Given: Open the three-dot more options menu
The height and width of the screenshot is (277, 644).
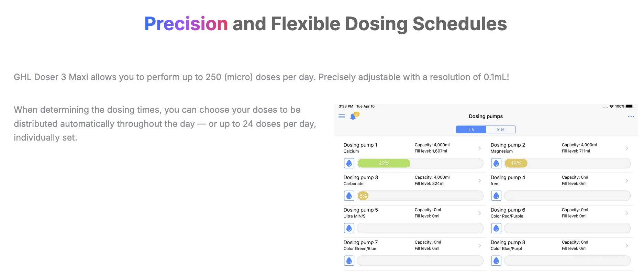Looking at the screenshot, I should (x=631, y=117).
